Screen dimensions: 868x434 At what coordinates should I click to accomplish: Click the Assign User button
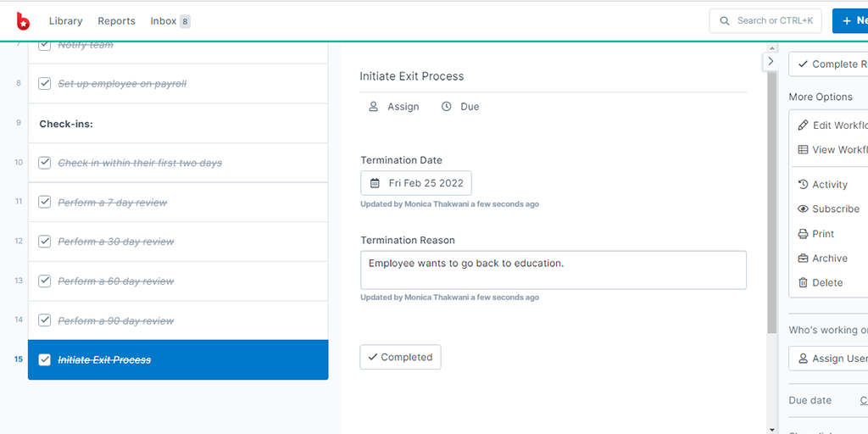829,359
